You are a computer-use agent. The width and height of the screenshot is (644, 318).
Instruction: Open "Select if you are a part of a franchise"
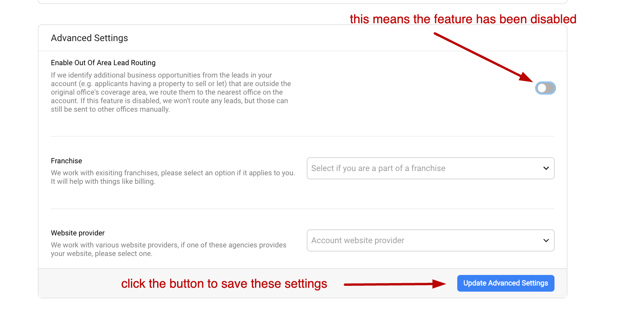[430, 168]
